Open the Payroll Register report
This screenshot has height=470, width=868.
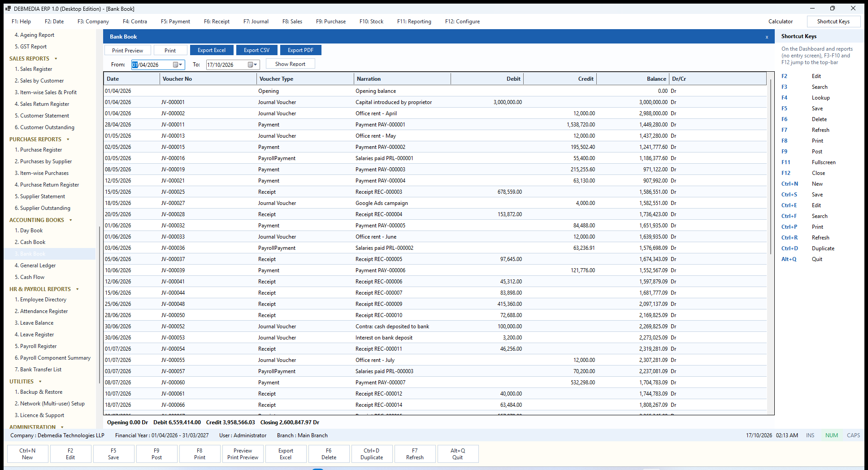pos(38,346)
